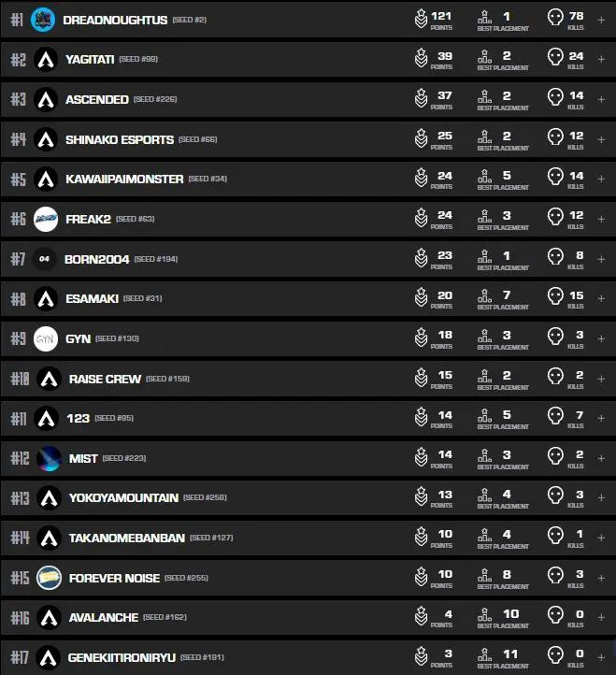Expand the SHINAKO ESPORTS row with plus
Viewport: 616px width, 675px height.
pos(601,138)
